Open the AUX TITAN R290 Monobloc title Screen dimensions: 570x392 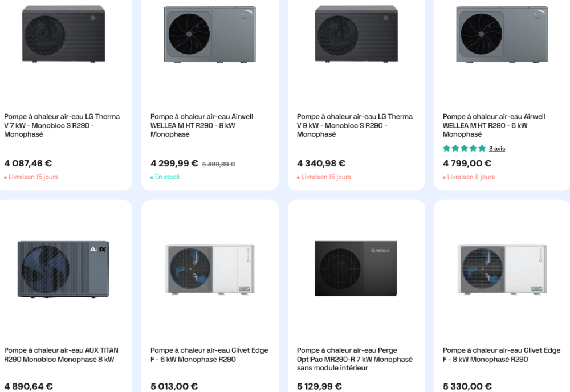61,354
